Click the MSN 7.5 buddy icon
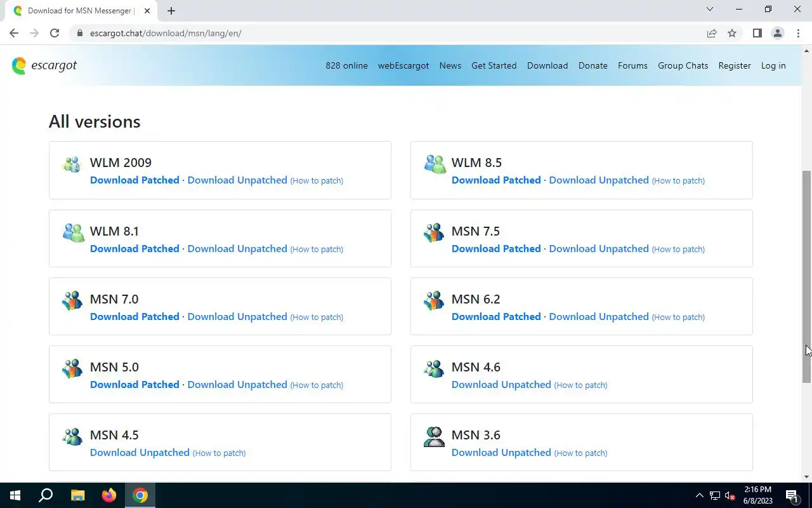 click(x=434, y=232)
